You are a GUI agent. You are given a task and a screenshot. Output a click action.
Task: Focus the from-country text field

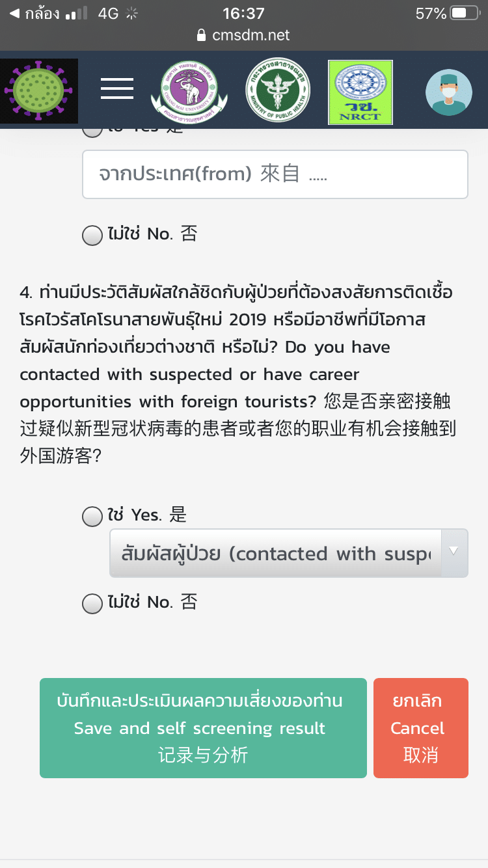[x=275, y=174]
